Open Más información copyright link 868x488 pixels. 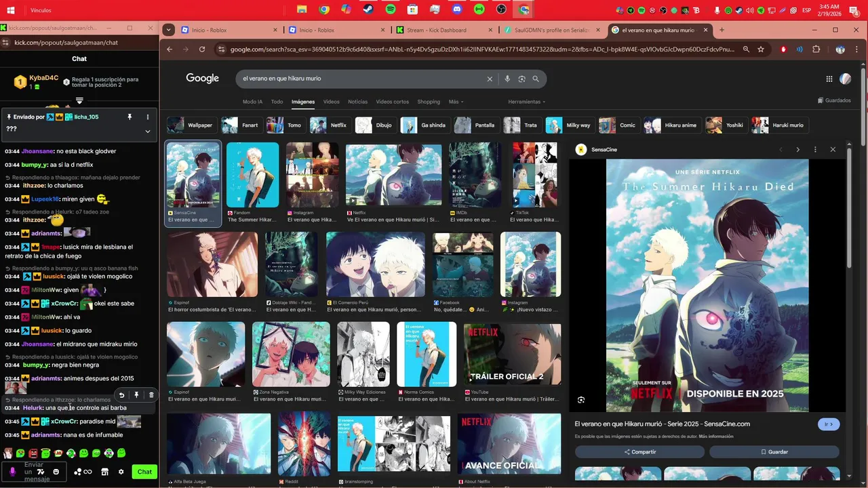[x=715, y=436]
